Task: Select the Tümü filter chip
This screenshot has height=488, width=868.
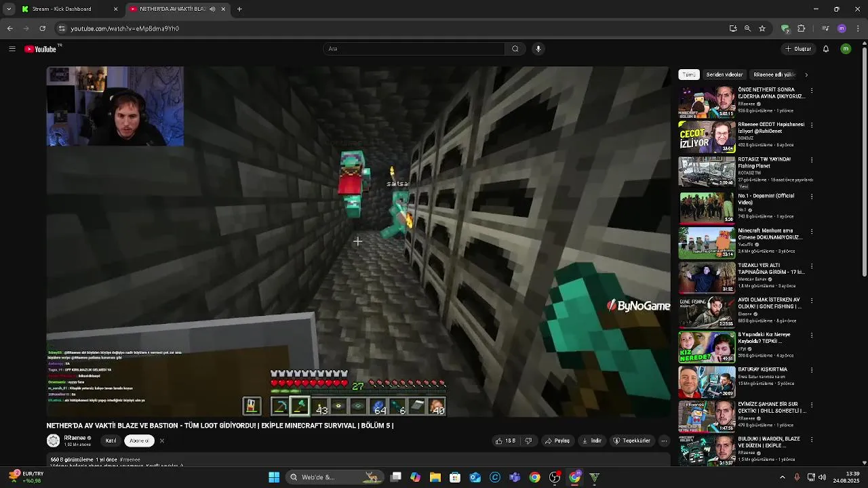Action: 689,75
